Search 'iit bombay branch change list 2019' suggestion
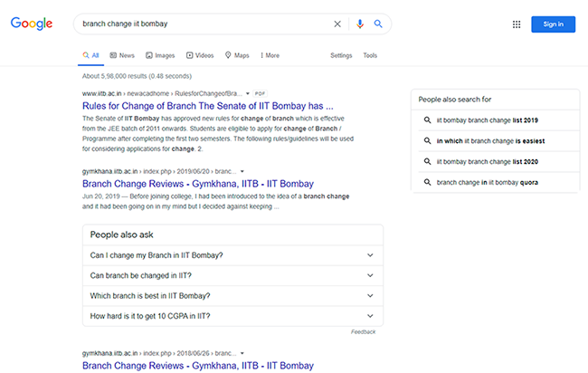The width and height of the screenshot is (588, 373). click(487, 120)
